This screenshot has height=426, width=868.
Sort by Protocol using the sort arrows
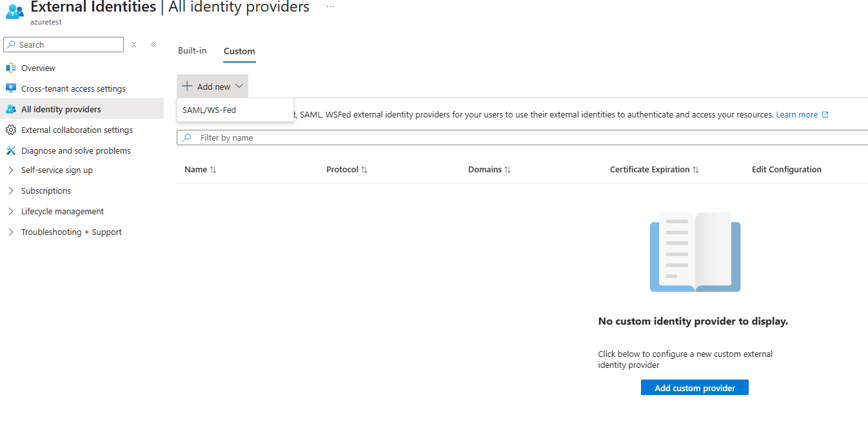click(364, 170)
